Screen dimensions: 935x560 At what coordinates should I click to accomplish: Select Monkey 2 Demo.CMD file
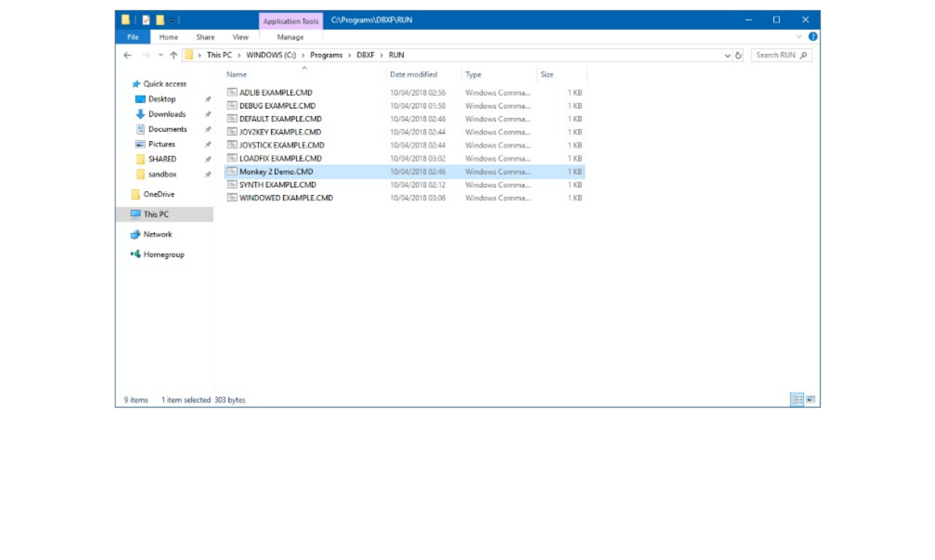[x=405, y=171]
